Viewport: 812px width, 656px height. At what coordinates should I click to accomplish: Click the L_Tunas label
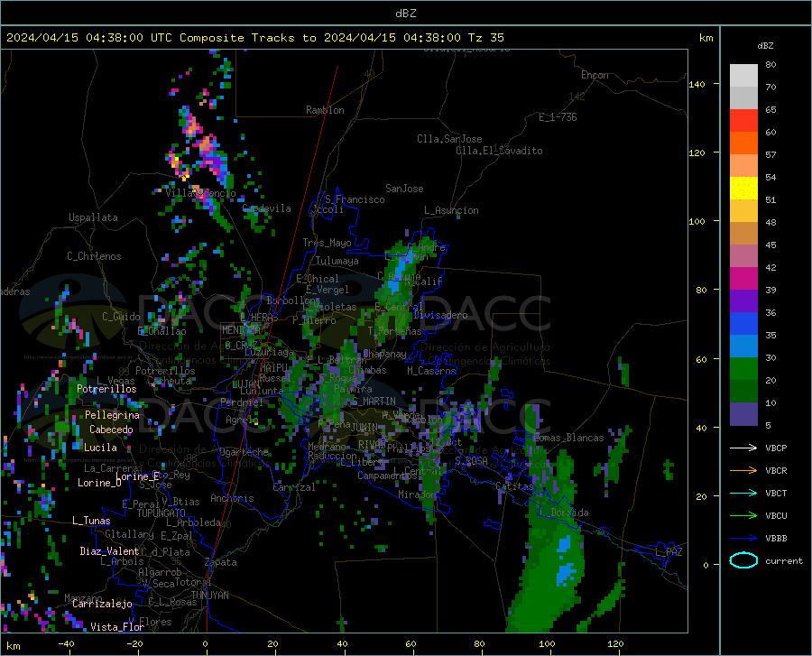(x=91, y=521)
